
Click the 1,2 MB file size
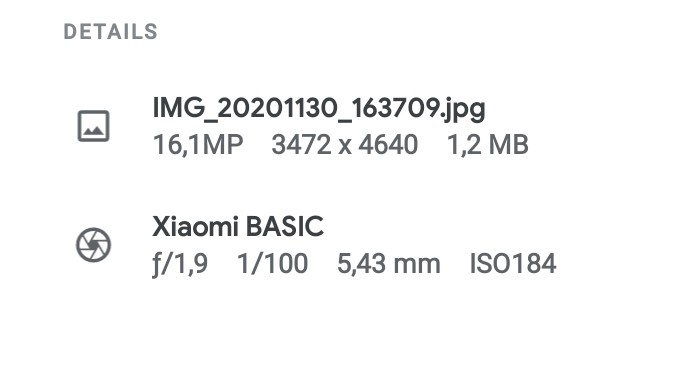[x=488, y=145]
